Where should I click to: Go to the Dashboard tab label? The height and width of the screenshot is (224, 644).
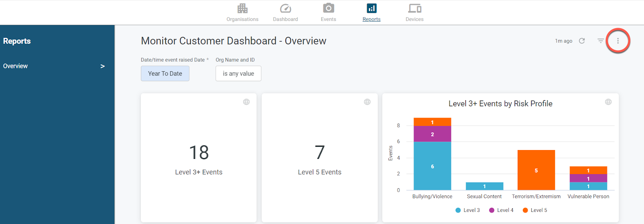tap(285, 19)
